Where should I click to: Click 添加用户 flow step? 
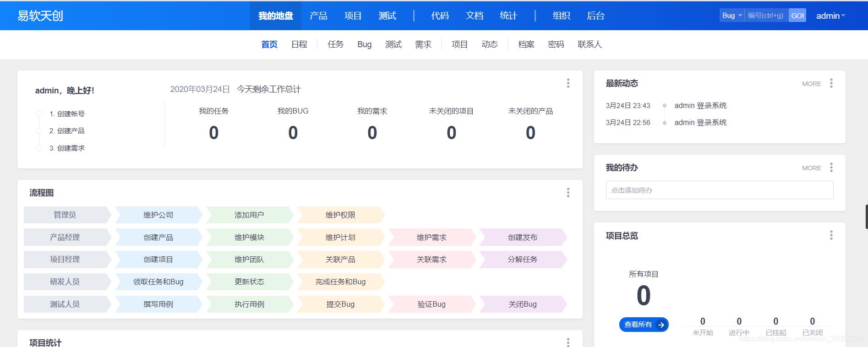pyautogui.click(x=250, y=215)
